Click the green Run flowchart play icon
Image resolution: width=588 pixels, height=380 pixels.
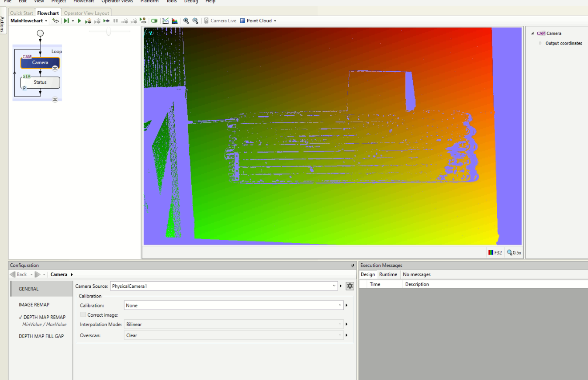80,21
